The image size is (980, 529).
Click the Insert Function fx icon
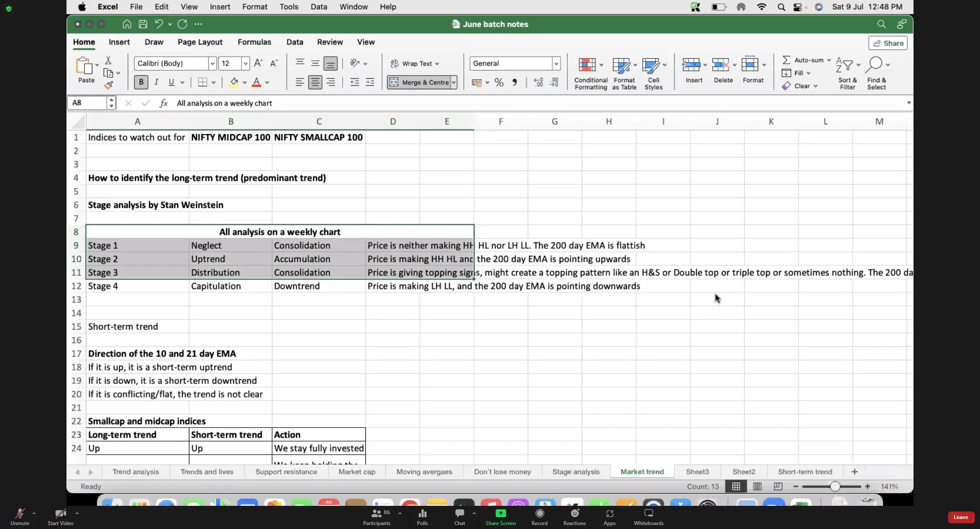click(163, 103)
